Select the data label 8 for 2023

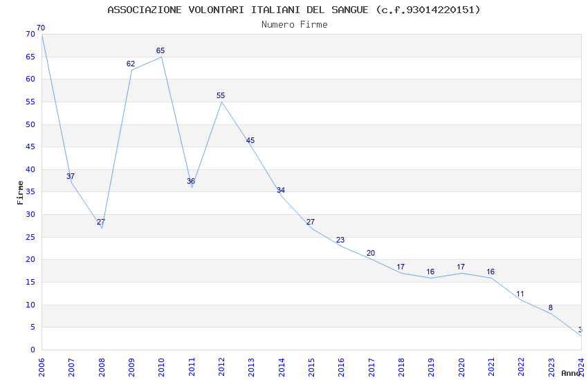pyautogui.click(x=551, y=307)
